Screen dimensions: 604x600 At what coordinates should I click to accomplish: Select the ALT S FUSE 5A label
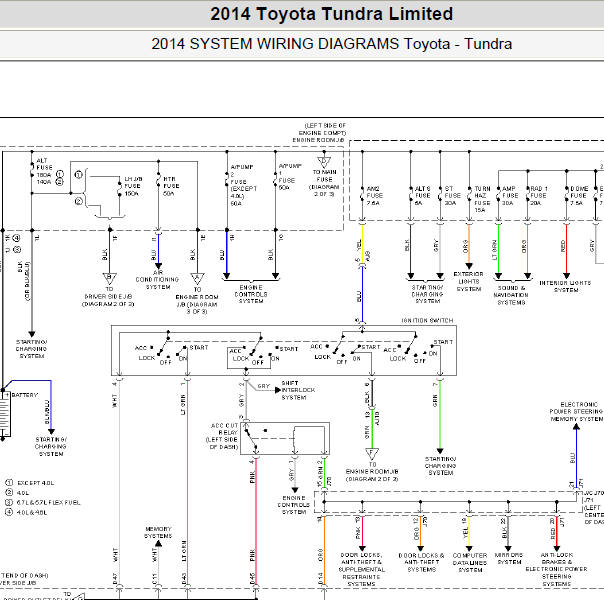pos(422,196)
